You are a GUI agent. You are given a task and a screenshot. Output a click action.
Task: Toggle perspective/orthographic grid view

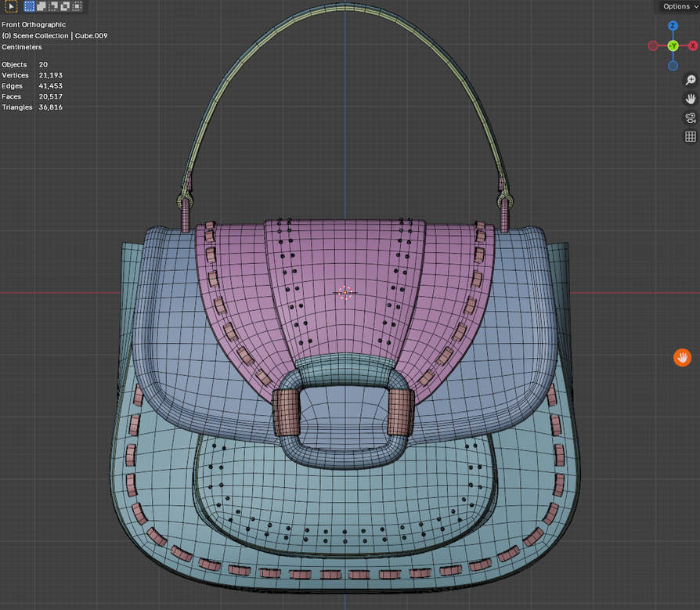tap(691, 136)
